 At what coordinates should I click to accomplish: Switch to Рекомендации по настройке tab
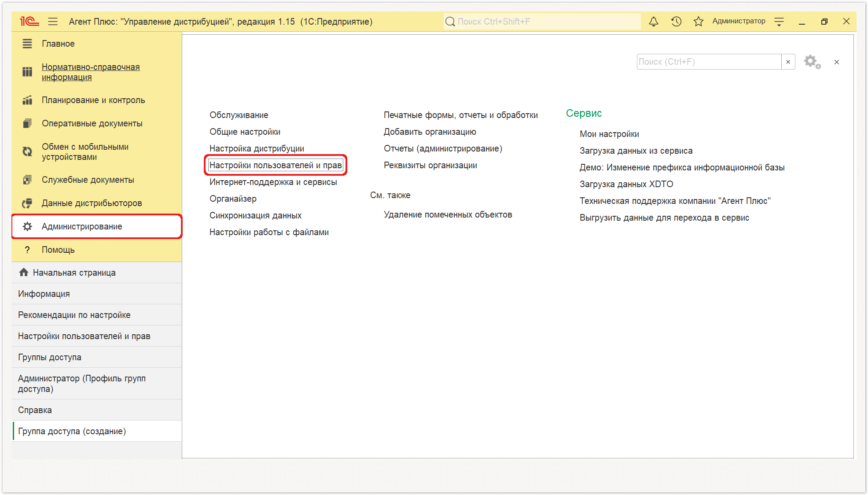(x=97, y=315)
